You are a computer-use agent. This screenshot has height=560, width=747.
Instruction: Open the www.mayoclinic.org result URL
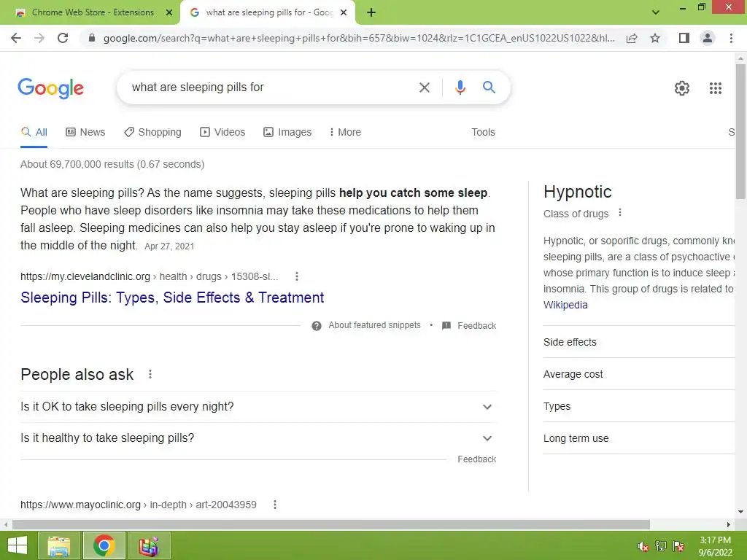coord(138,505)
